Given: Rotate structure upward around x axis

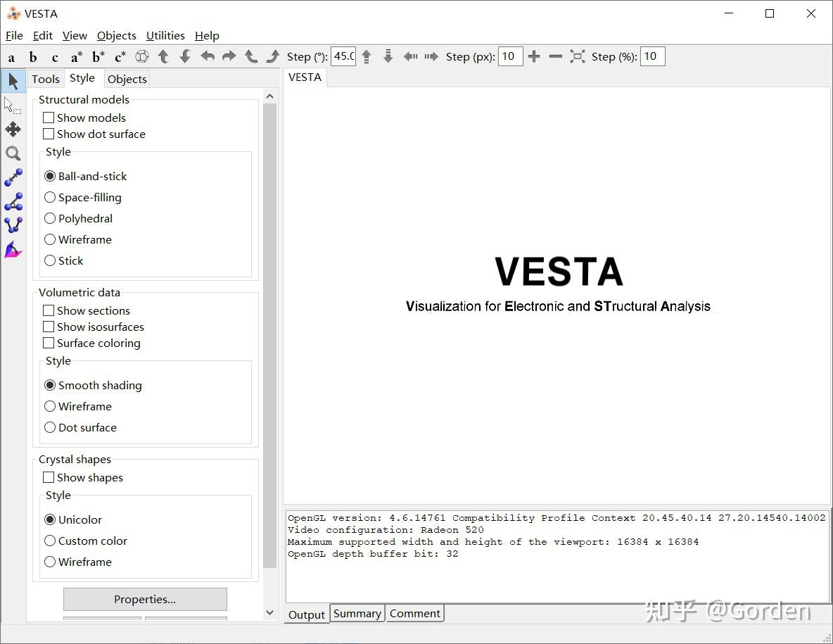Looking at the screenshot, I should (164, 57).
